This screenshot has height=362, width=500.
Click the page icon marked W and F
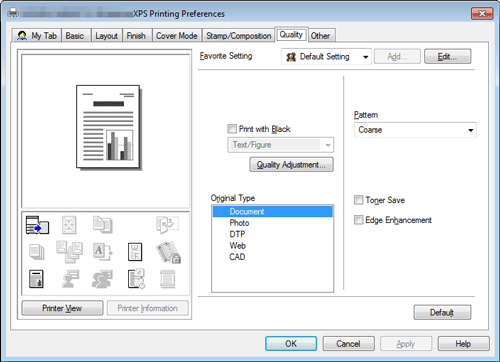click(x=135, y=252)
